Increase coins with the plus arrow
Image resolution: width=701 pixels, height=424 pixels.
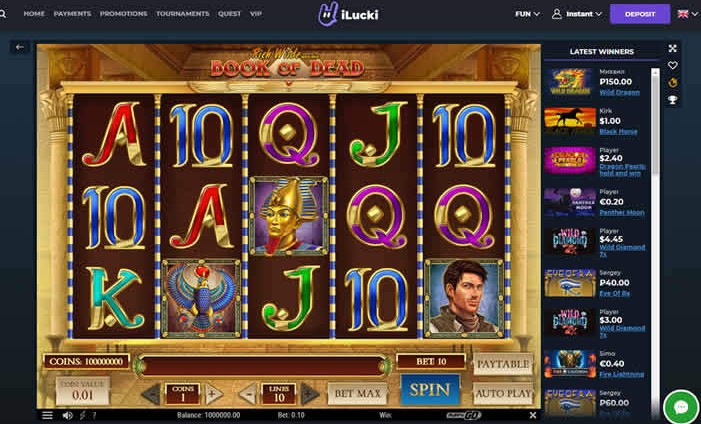coord(214,394)
